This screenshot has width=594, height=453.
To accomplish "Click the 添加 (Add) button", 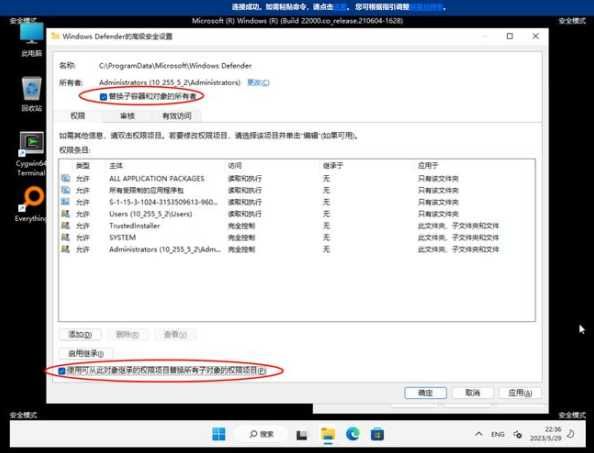I will [x=80, y=334].
